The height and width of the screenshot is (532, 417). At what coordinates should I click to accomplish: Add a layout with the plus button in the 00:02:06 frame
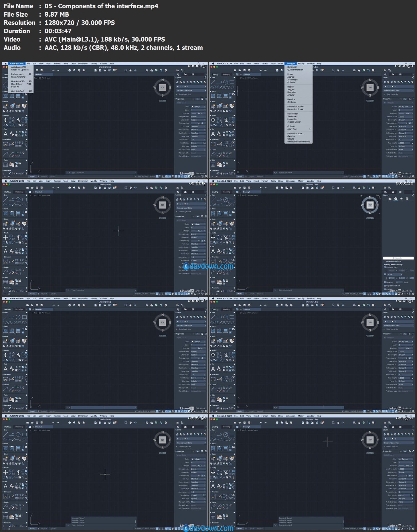[x=39, y=411]
